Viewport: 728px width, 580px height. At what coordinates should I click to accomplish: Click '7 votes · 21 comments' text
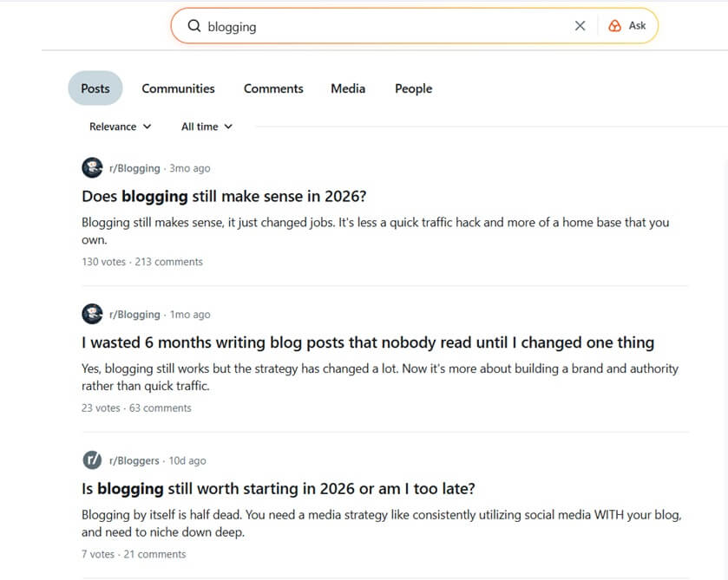pyautogui.click(x=134, y=554)
